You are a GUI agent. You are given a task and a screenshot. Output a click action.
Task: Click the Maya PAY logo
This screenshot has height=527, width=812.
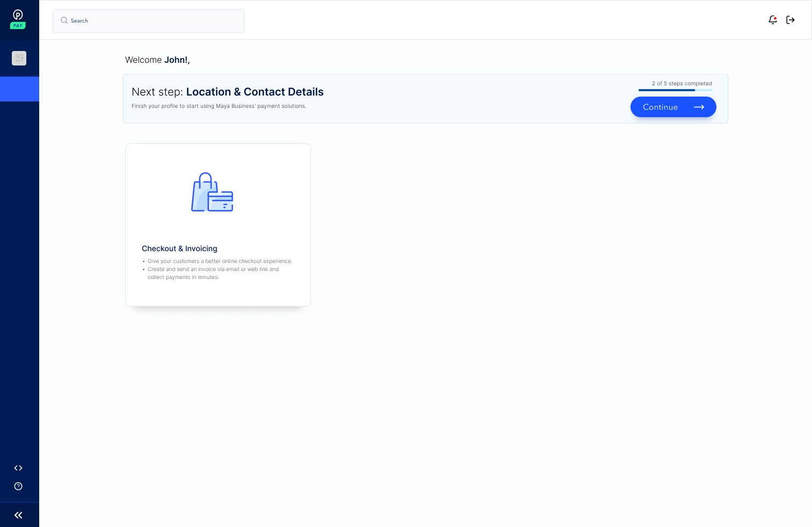(18, 19)
